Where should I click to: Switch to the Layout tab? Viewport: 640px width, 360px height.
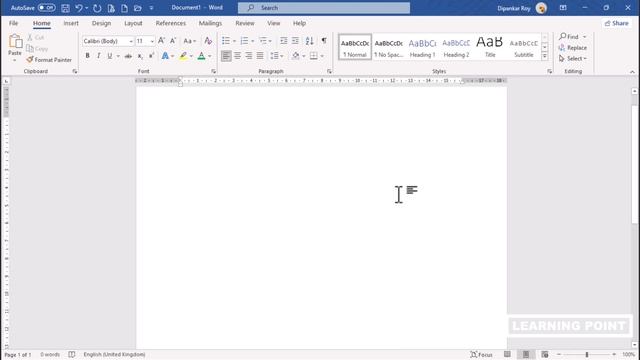coord(133,23)
